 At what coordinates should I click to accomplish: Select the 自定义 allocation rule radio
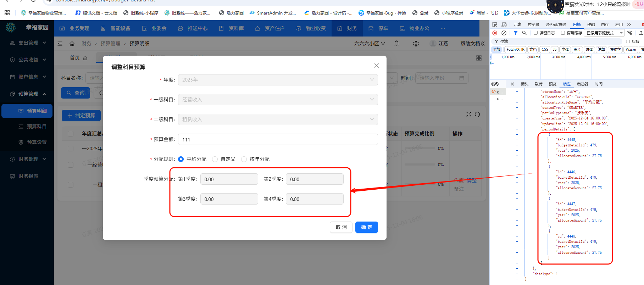click(x=215, y=159)
